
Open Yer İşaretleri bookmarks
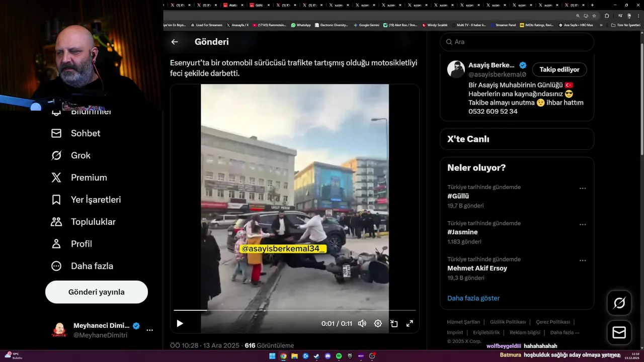pos(86,200)
